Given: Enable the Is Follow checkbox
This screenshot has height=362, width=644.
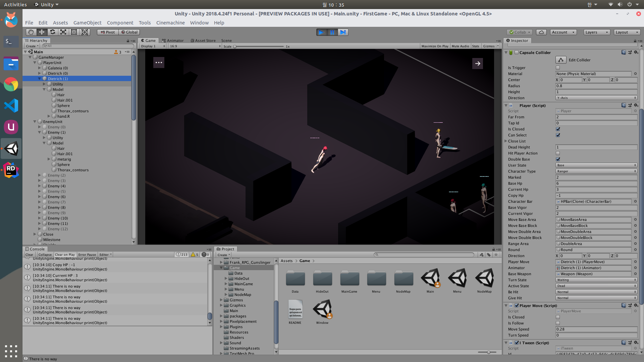Looking at the screenshot, I should click(558, 323).
